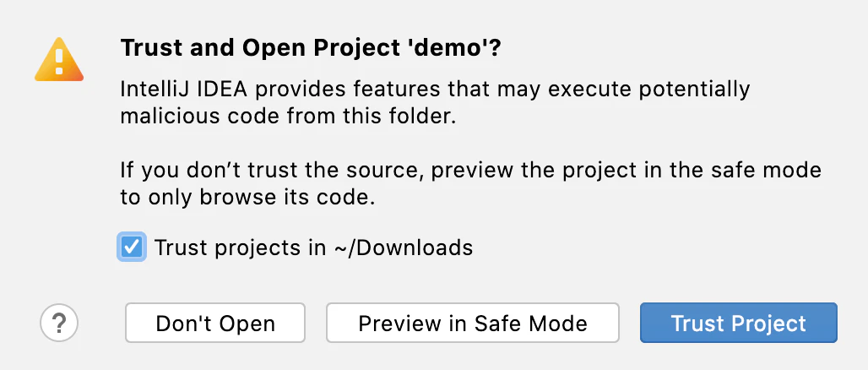Click the '~/Downloads' path text

click(403, 248)
